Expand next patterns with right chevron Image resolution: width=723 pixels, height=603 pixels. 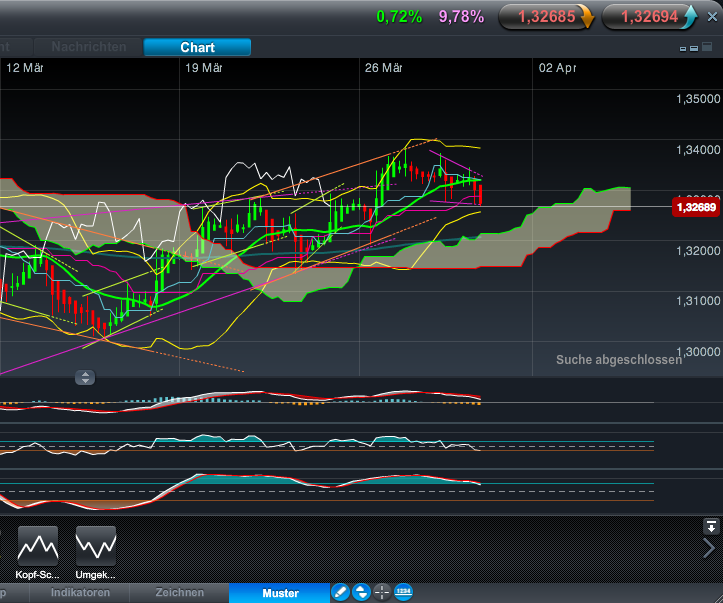coord(710,548)
